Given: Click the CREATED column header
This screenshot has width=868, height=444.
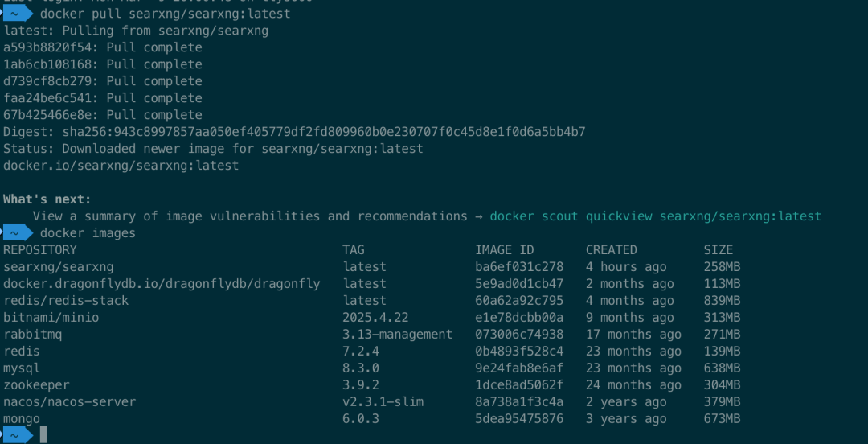Looking at the screenshot, I should click(611, 250).
